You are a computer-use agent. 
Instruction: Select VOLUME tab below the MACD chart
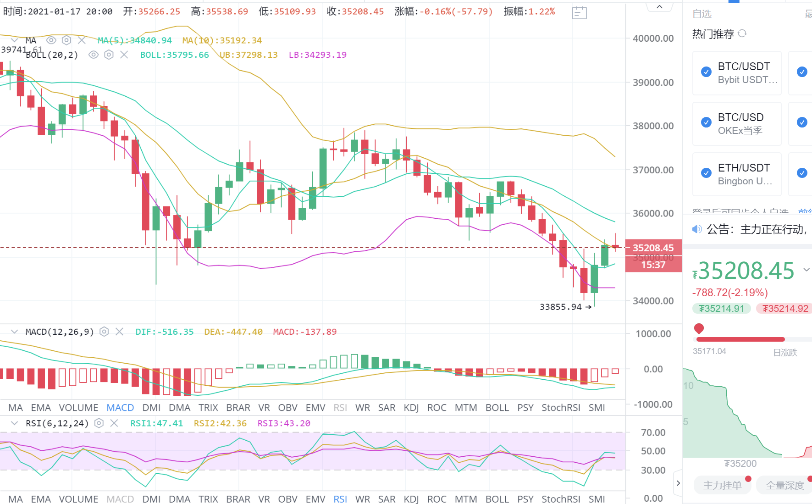(x=78, y=408)
